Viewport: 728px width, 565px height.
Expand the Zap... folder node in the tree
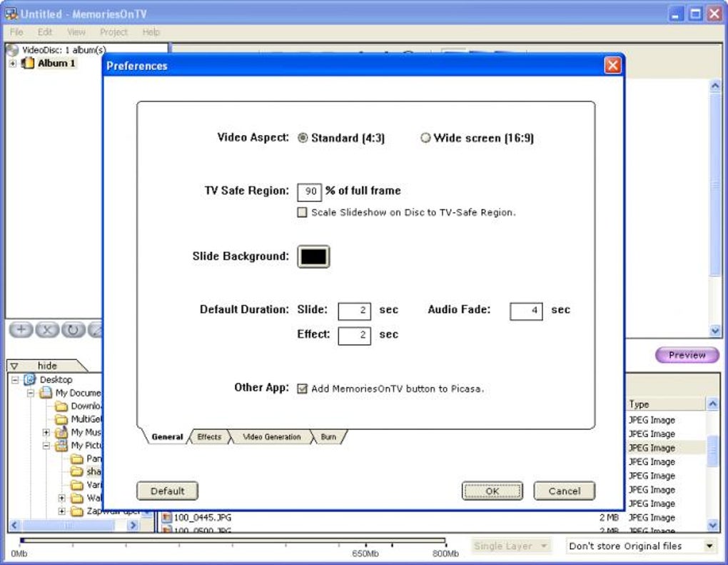(62, 511)
